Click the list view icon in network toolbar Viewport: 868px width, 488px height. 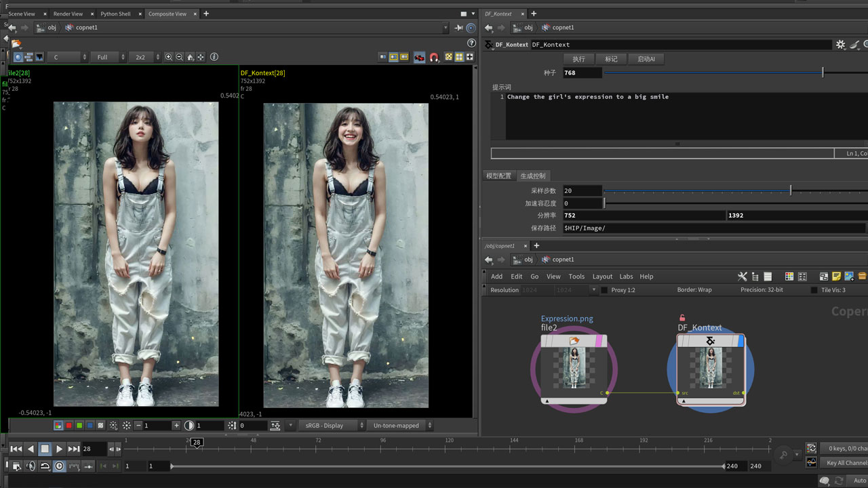[x=768, y=277]
